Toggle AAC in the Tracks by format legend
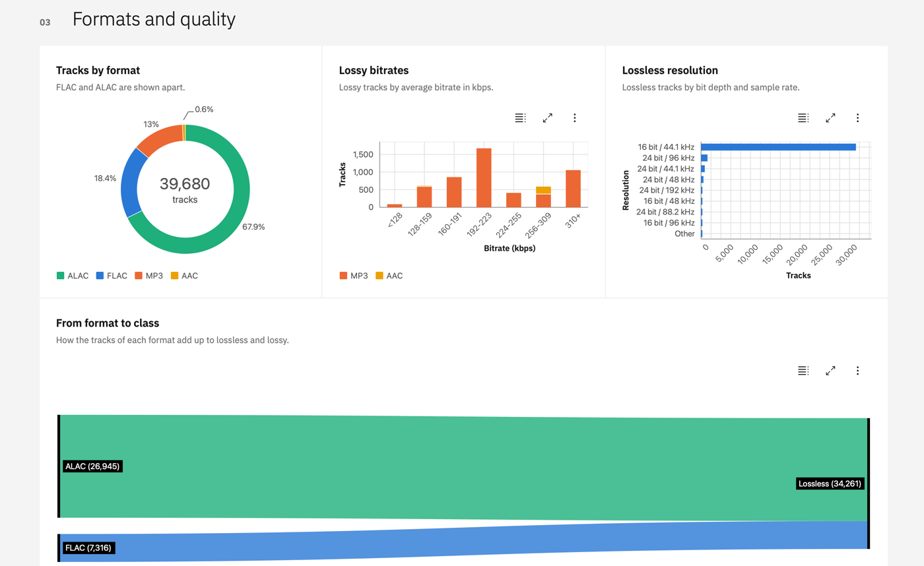The image size is (924, 566). (x=184, y=276)
